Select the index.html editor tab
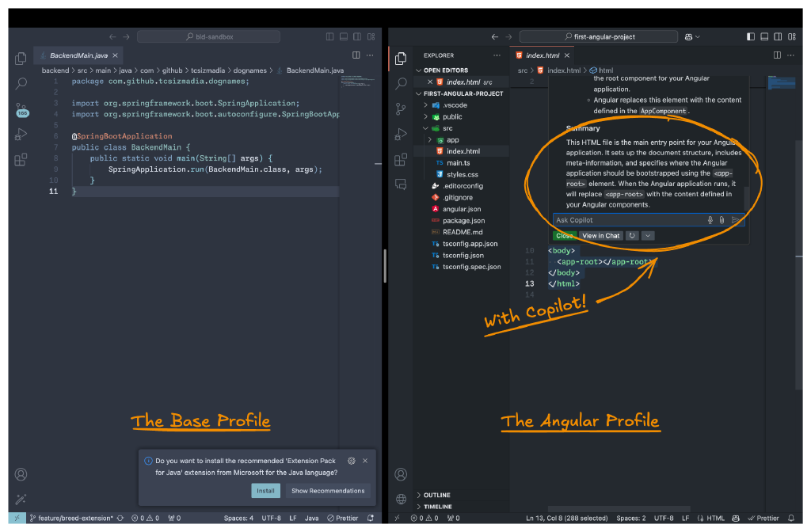This screenshot has height=532, width=811. click(543, 55)
